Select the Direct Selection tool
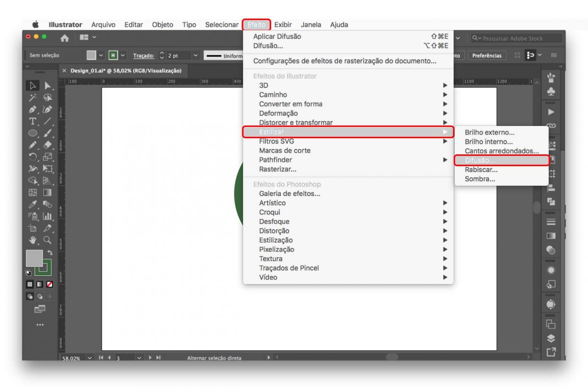The height and width of the screenshot is (392, 588). point(48,86)
